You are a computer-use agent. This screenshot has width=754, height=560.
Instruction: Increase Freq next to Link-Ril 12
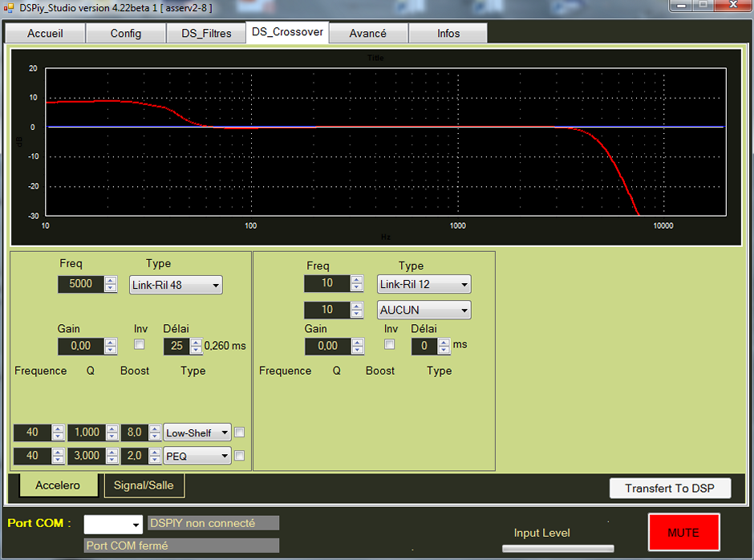point(357,279)
